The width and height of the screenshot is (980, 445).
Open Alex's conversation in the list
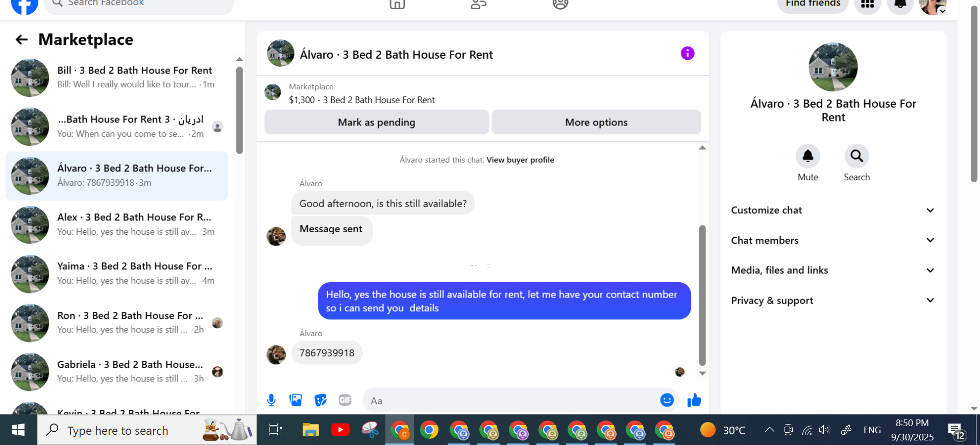(x=117, y=225)
